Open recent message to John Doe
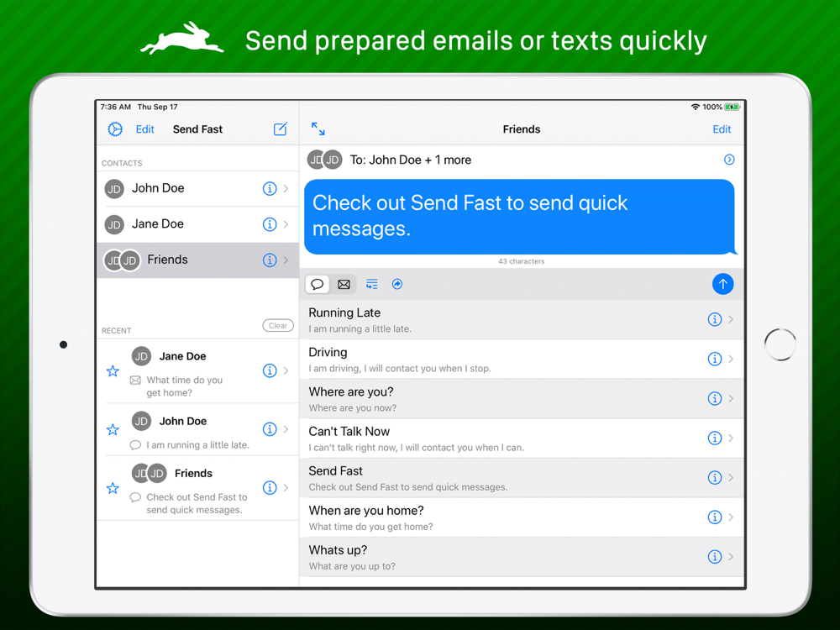840x630 pixels. 197,429
